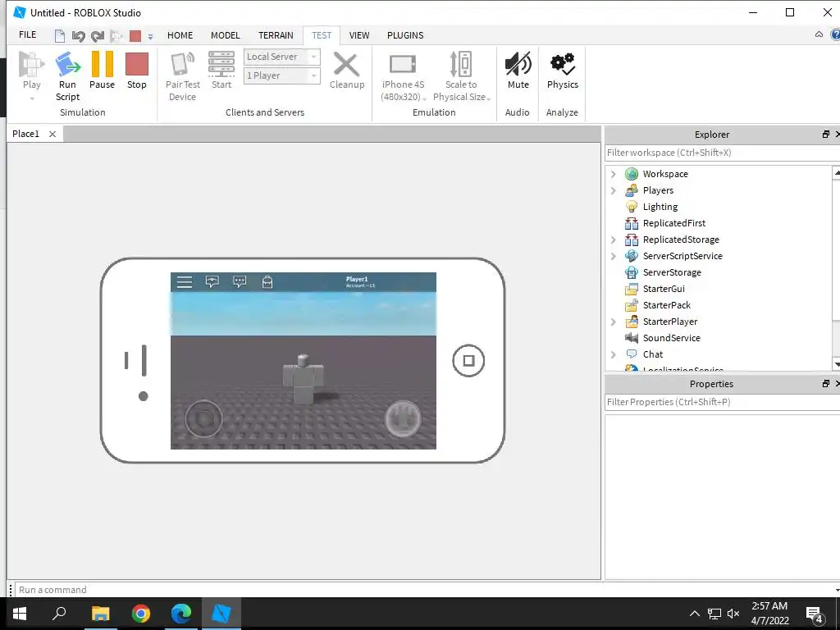Open the in-game hamburger menu on emulated phone
Viewport: 840px width, 630px height.
pos(185,282)
